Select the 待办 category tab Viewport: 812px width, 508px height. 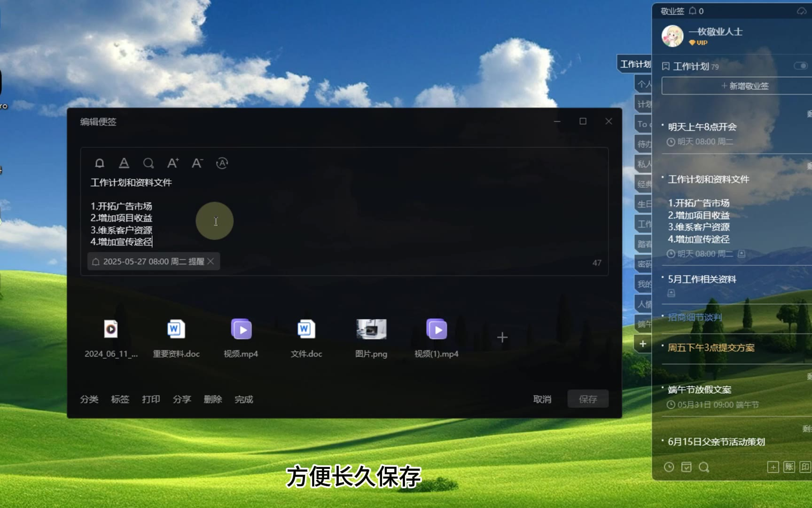click(644, 144)
